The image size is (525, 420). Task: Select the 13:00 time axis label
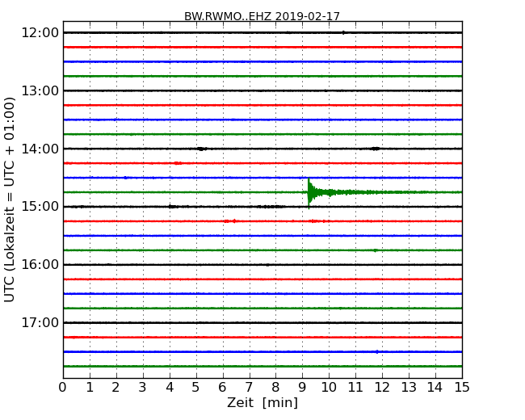click(40, 90)
